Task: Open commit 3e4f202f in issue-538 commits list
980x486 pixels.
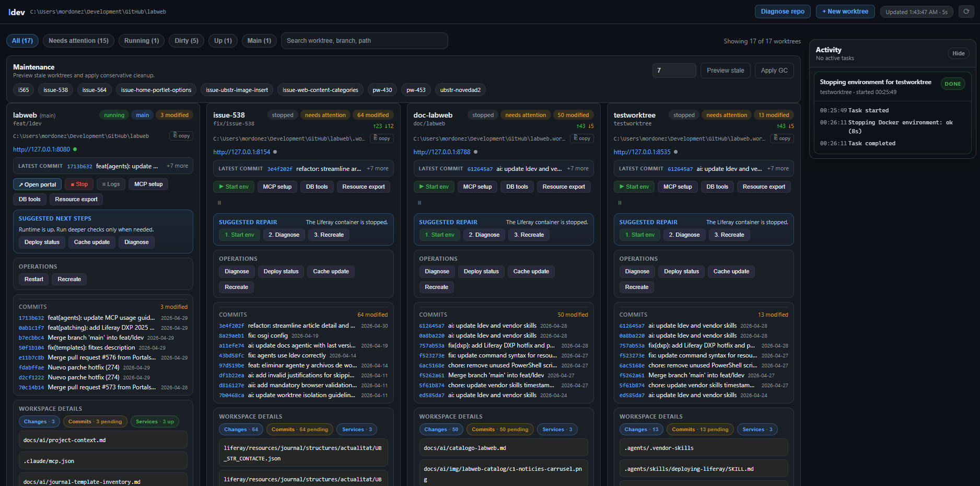Action: [x=231, y=326]
